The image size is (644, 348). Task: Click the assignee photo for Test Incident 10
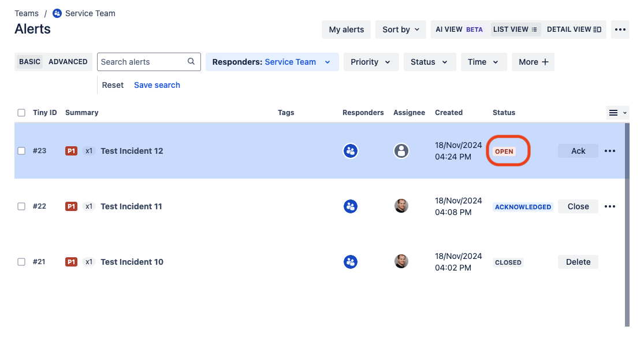point(401,261)
